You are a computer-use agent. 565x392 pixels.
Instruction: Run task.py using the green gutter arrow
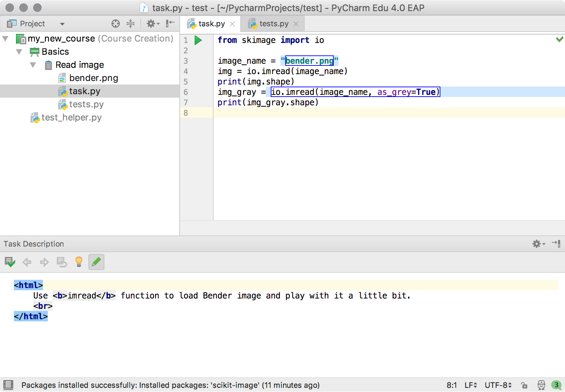(x=198, y=40)
